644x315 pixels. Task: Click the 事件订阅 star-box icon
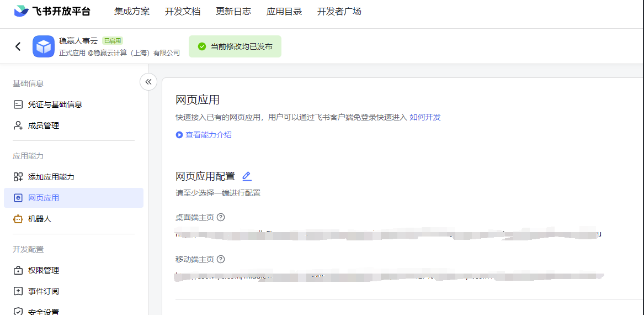click(x=18, y=291)
